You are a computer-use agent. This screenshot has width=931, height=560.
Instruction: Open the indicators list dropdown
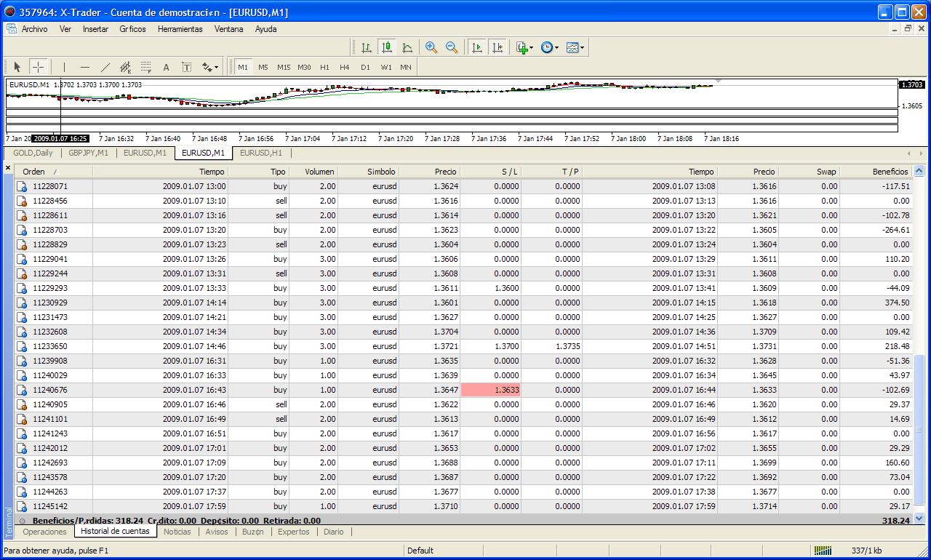click(524, 47)
